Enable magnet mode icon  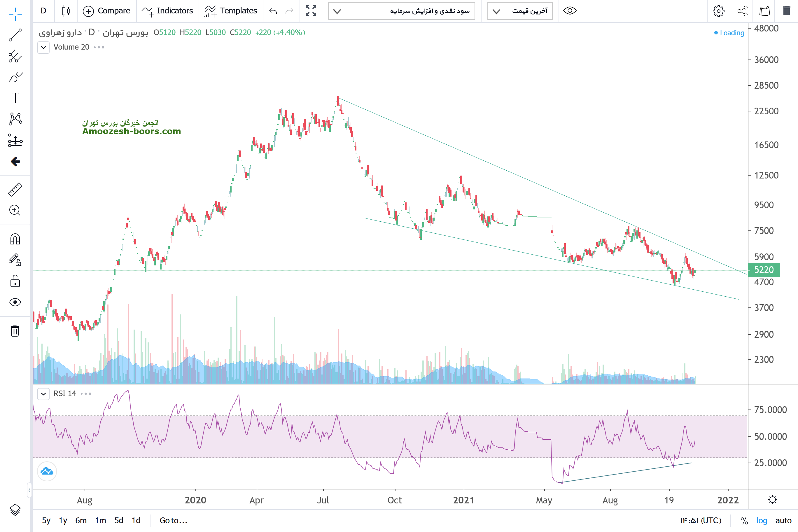coord(15,239)
